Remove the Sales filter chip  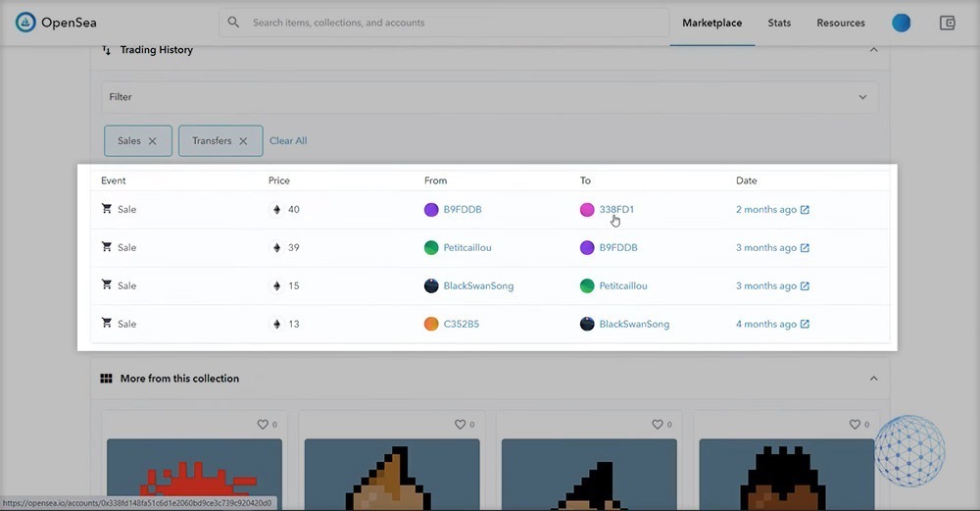152,141
